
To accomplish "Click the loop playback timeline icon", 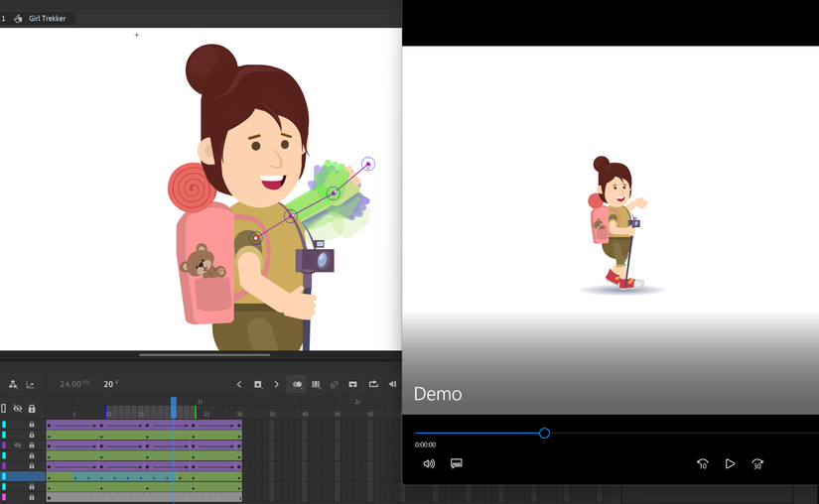I will click(373, 385).
